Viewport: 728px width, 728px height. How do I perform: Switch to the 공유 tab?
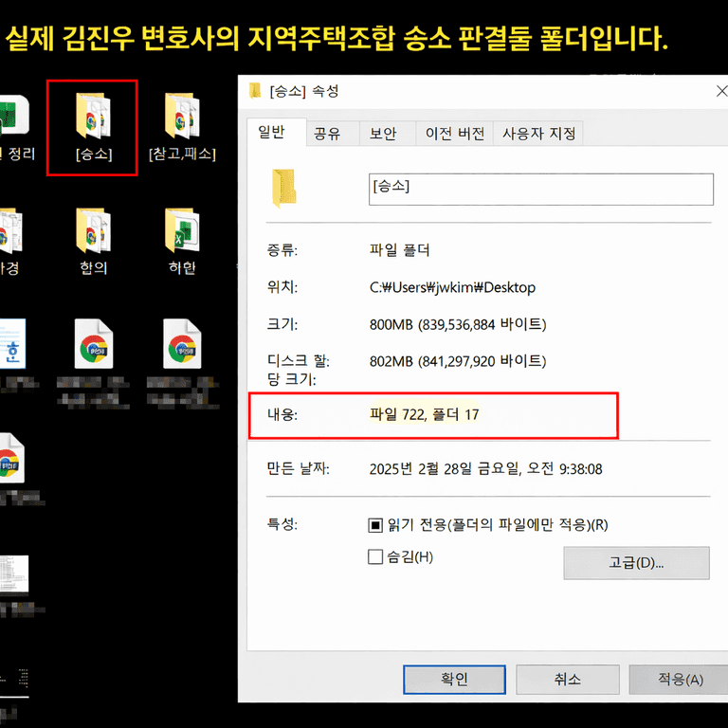[x=327, y=134]
